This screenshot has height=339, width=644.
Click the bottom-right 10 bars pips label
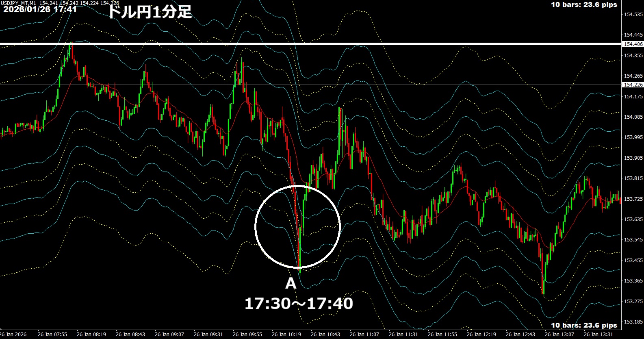click(x=584, y=325)
